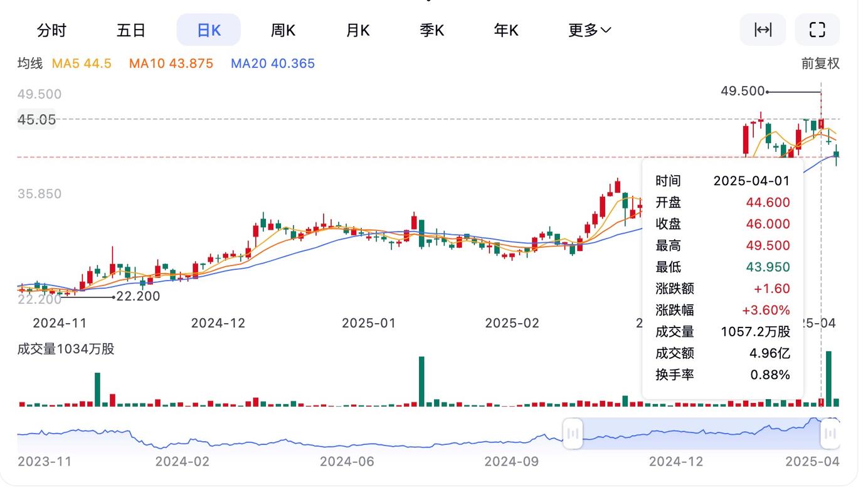Click the 最高 49.500 row in tooltip

point(722,245)
